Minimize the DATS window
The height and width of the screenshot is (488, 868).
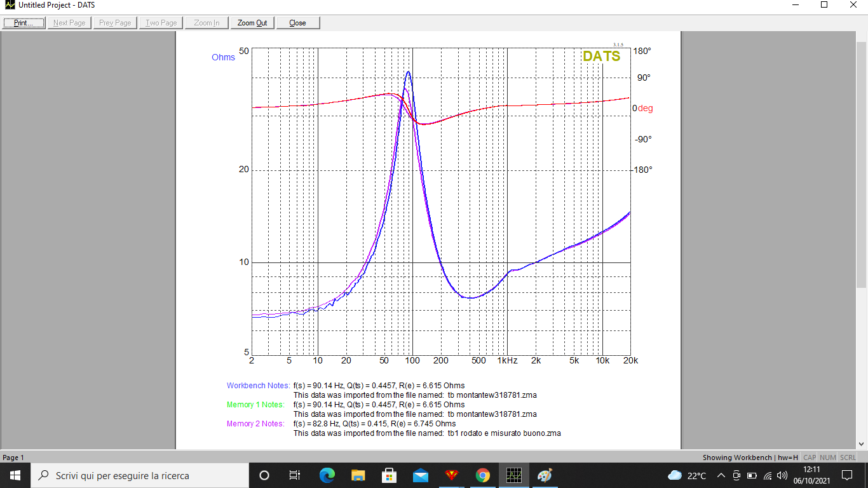(x=795, y=5)
